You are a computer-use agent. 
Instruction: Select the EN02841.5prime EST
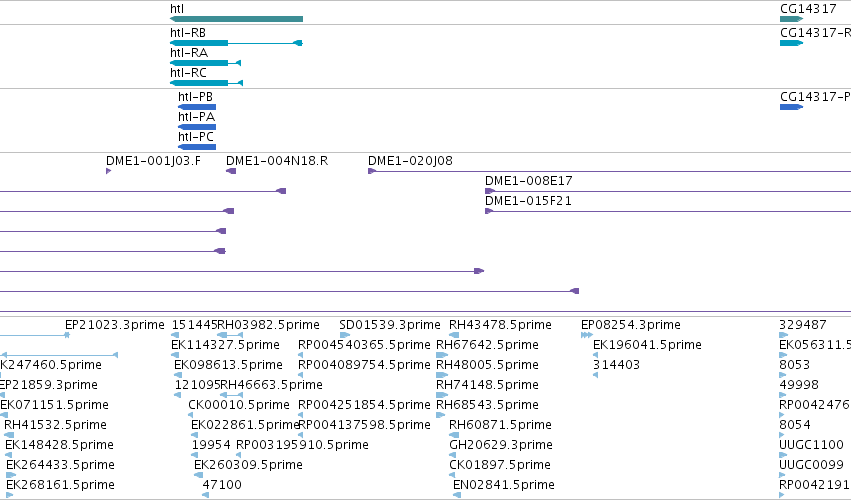coord(457,495)
